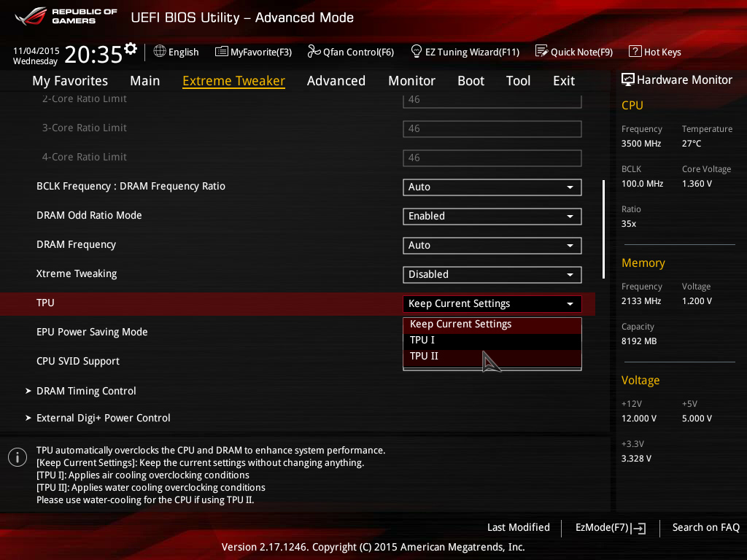Click the info icon beside the help text
The image size is (747, 560).
18,458
